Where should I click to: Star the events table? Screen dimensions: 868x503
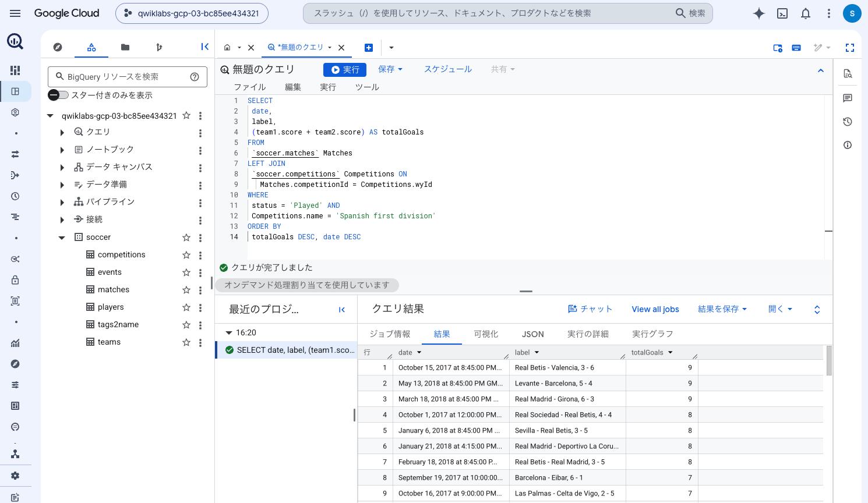coord(186,272)
